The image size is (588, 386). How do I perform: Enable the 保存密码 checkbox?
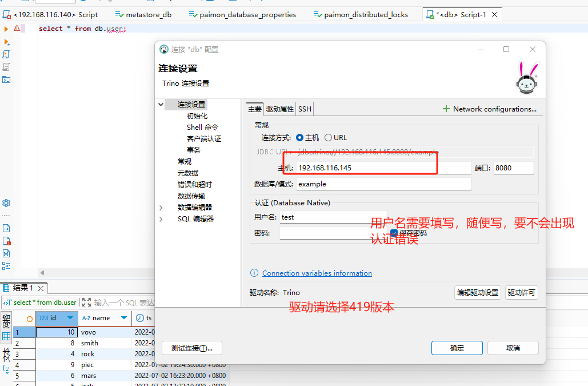[394, 233]
